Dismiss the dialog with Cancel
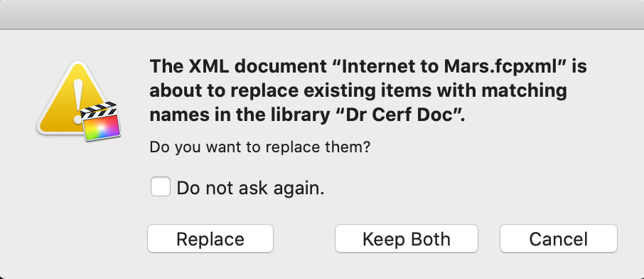The height and width of the screenshot is (279, 644). (x=558, y=238)
